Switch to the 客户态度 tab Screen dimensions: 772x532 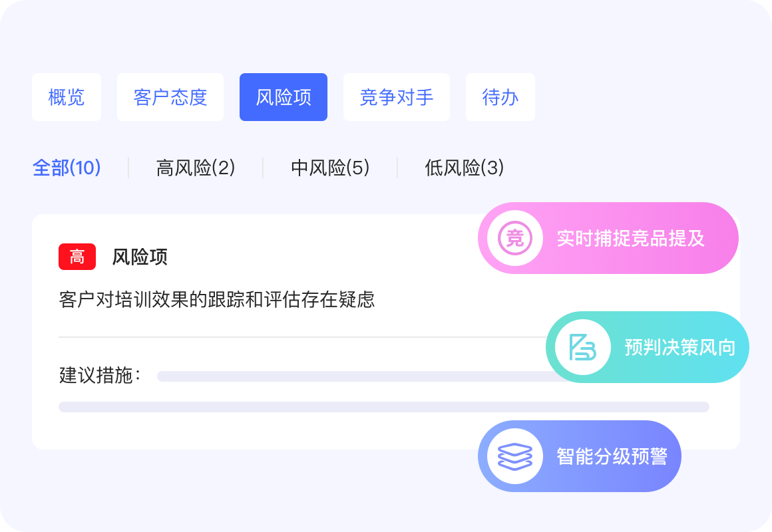170,97
